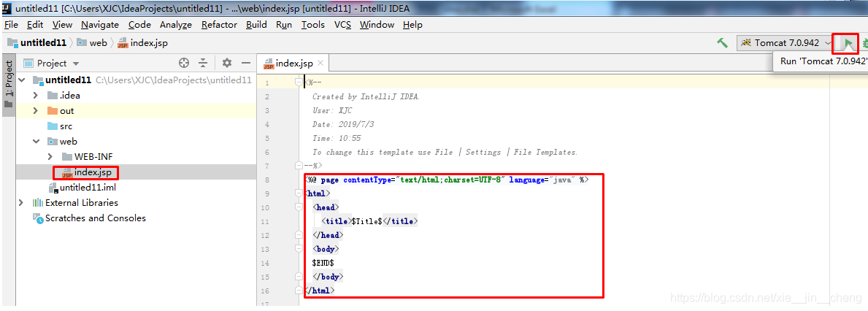868x311 pixels.
Task: Select the .idea folder in project tree
Action: (x=64, y=95)
